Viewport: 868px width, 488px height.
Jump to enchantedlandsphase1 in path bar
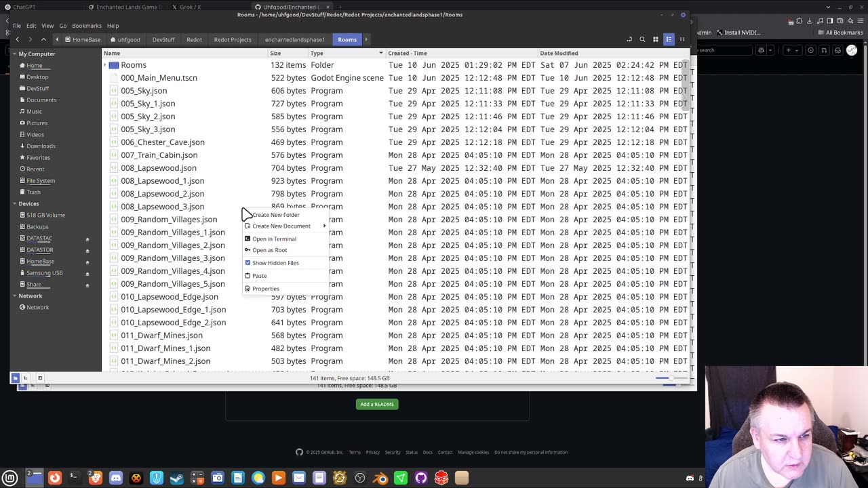pyautogui.click(x=295, y=39)
